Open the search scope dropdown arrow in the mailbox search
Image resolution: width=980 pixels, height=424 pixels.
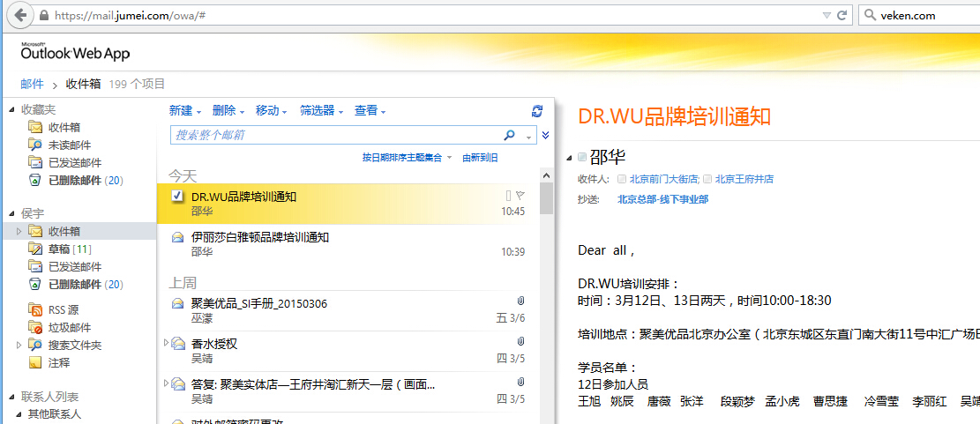528,136
